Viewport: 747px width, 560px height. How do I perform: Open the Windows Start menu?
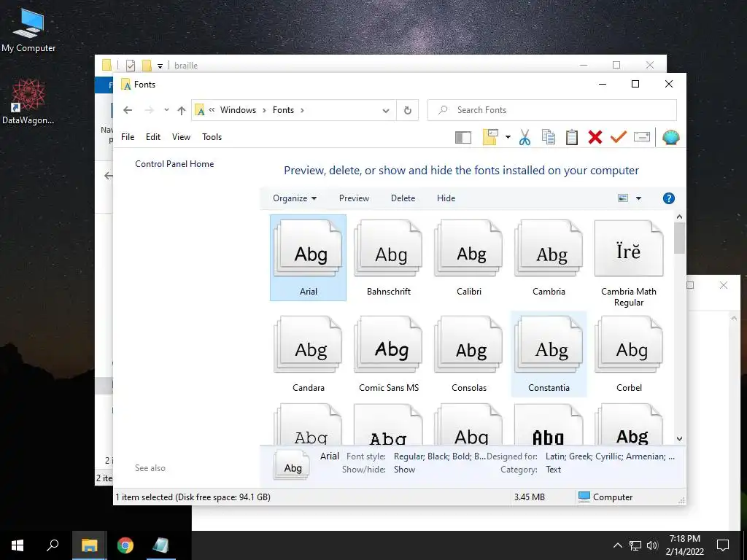click(x=18, y=545)
